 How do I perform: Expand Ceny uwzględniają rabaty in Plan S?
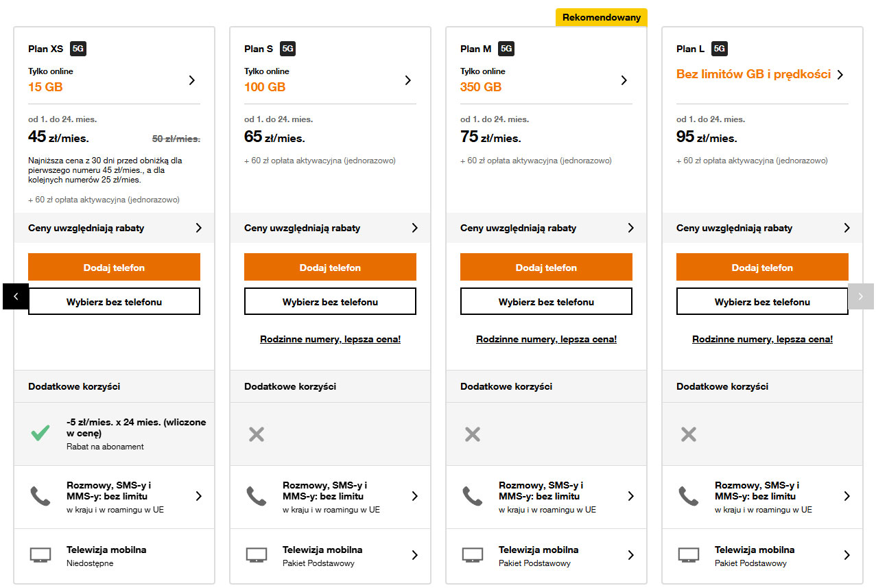(330, 228)
